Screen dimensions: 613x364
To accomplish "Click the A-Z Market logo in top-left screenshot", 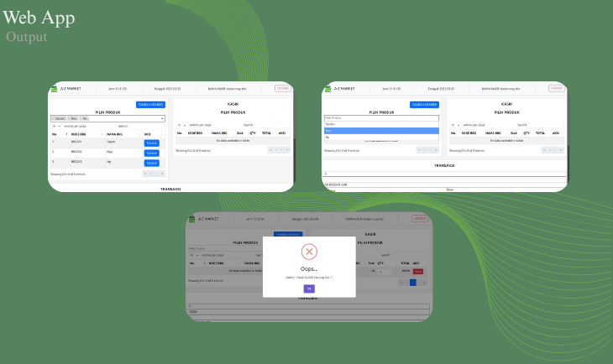I will pos(55,88).
